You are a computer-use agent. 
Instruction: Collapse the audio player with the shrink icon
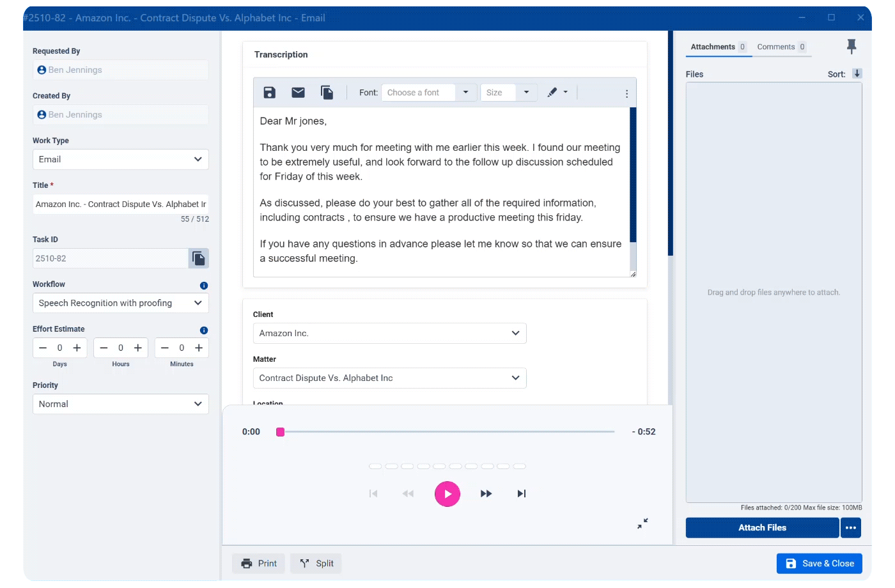pyautogui.click(x=642, y=523)
